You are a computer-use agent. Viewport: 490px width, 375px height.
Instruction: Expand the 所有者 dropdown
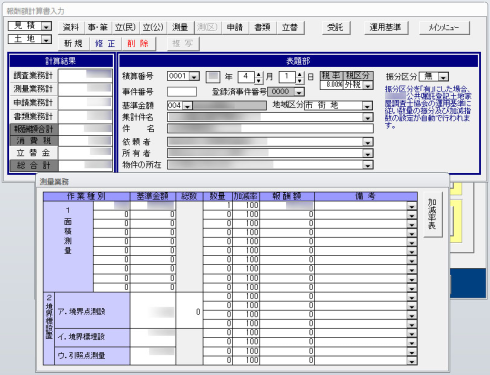368,154
